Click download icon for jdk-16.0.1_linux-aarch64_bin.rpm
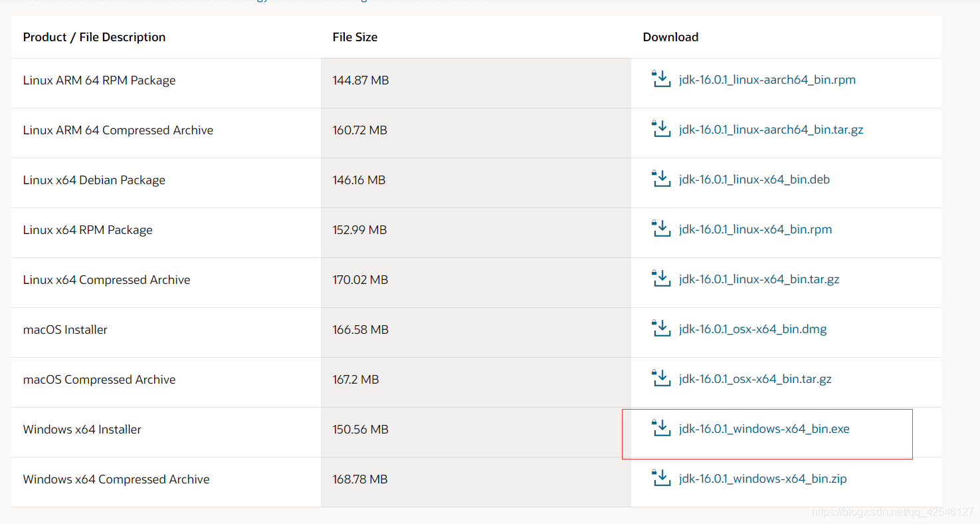This screenshot has width=980, height=524. (661, 79)
